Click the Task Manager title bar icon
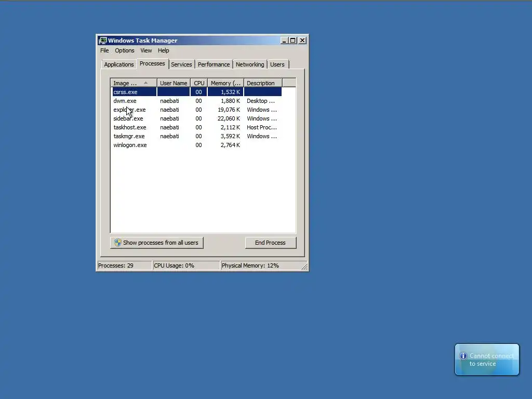 coord(103,41)
